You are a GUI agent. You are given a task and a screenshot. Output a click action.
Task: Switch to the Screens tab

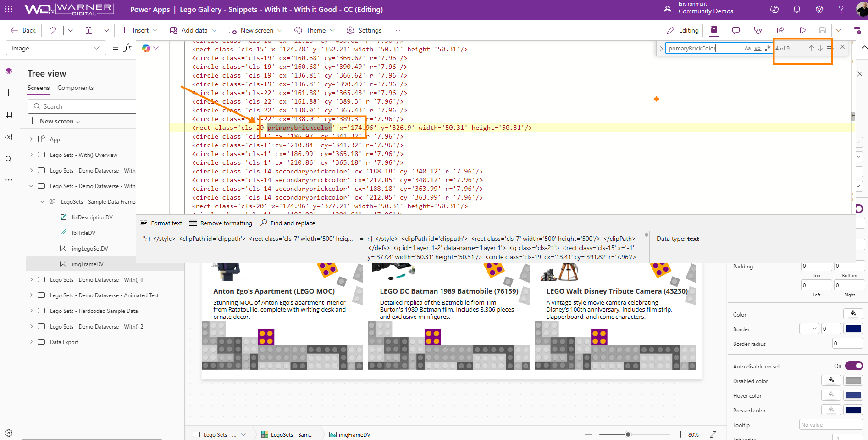point(39,88)
